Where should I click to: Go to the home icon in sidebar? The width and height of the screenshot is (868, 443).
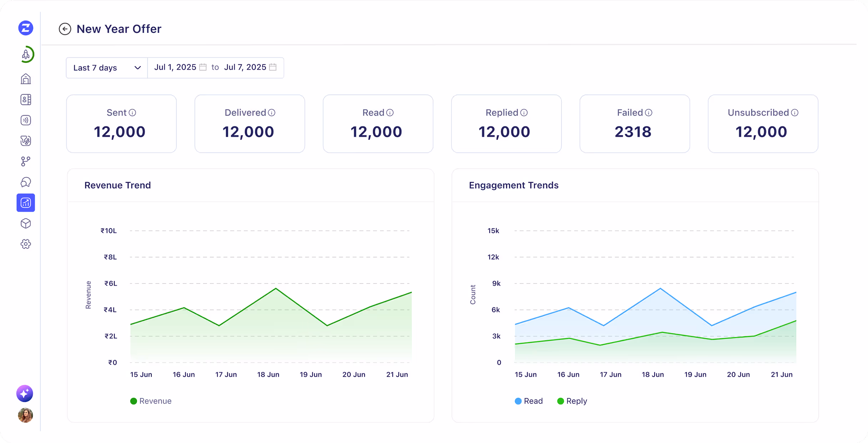click(26, 79)
